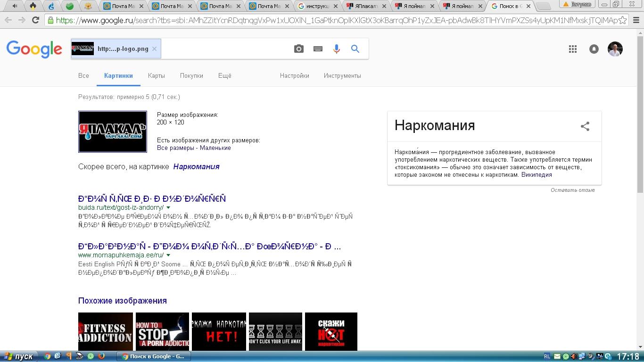Switch to the 'Все' results tab
Image resolution: width=644 pixels, height=362 pixels.
83,75
